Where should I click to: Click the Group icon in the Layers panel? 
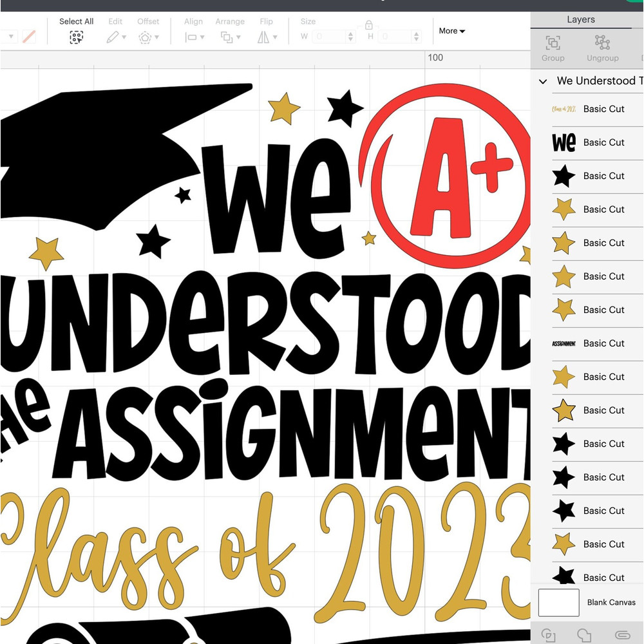(x=553, y=44)
